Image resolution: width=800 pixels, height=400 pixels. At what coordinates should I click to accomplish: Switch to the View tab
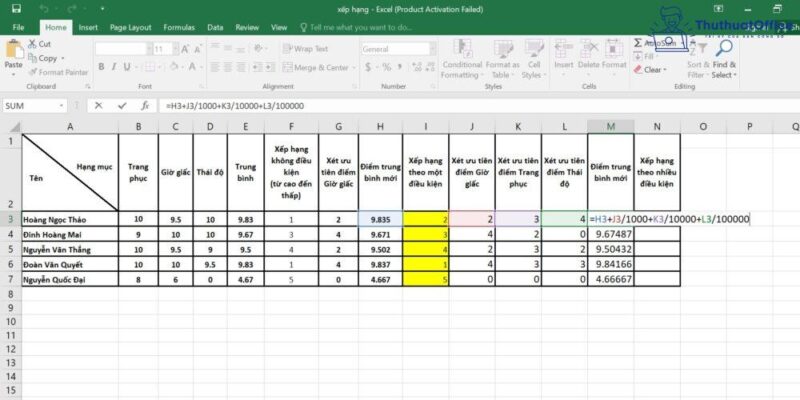[279, 28]
